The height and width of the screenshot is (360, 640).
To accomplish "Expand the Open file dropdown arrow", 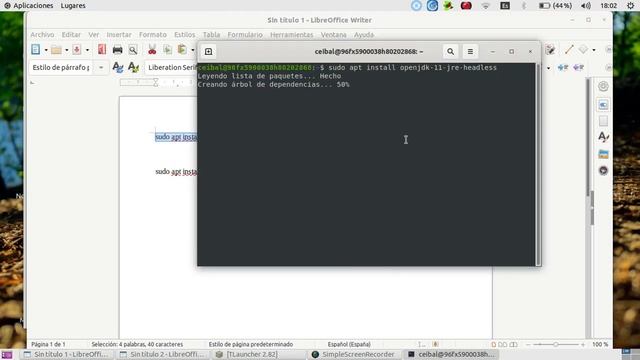I will click(67, 50).
